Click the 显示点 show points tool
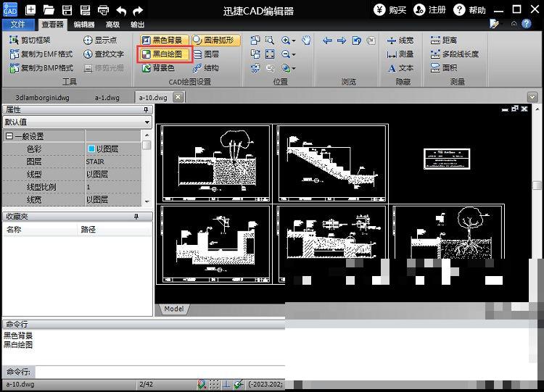The height and width of the screenshot is (392, 544). 100,40
